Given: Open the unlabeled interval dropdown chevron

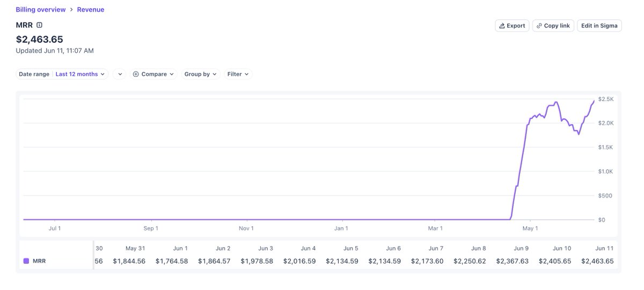Looking at the screenshot, I should (x=120, y=74).
